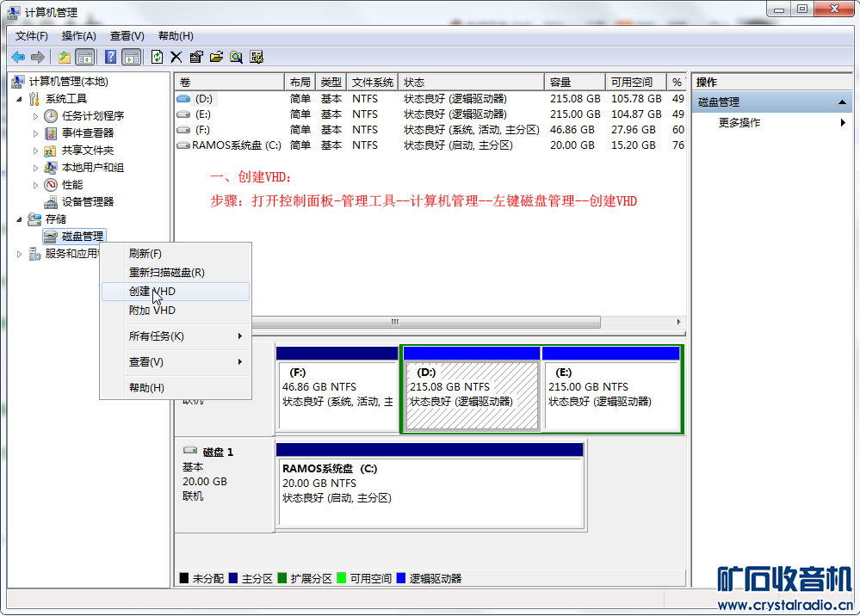
Task: Collapse the 存储 tree node
Action: point(20,219)
